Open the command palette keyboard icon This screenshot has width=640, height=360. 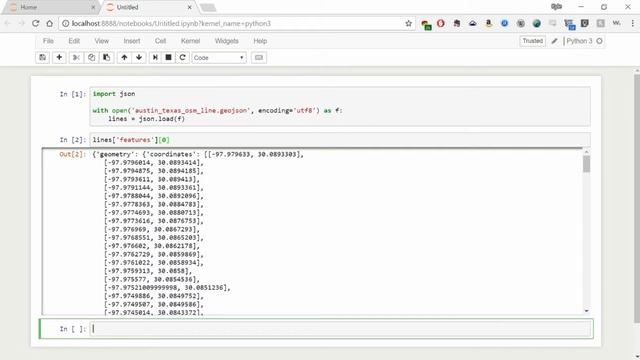point(259,58)
